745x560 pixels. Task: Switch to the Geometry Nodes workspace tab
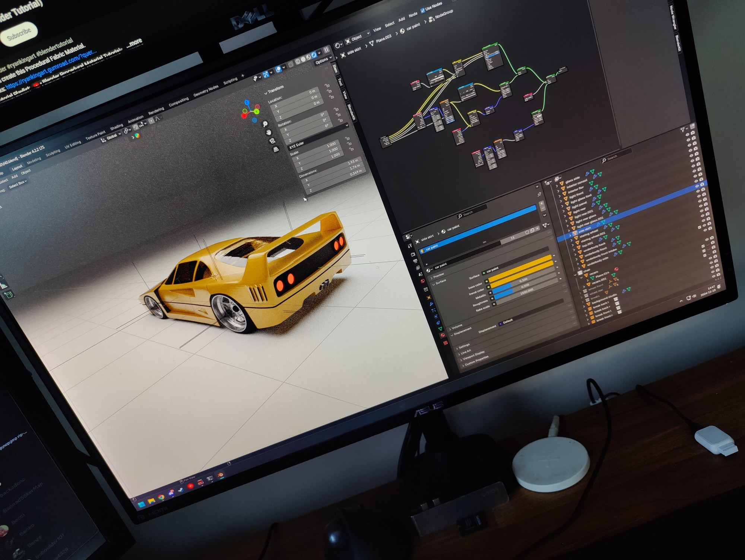click(x=206, y=90)
